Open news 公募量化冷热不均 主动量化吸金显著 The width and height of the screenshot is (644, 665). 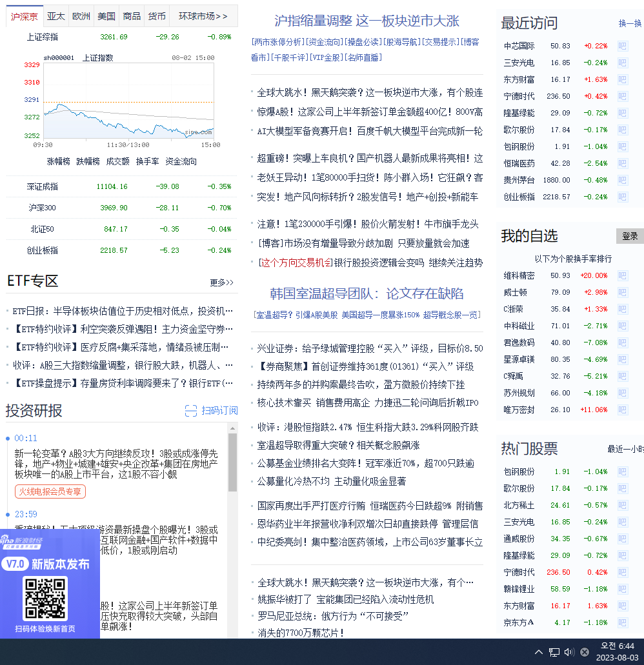[x=332, y=481]
